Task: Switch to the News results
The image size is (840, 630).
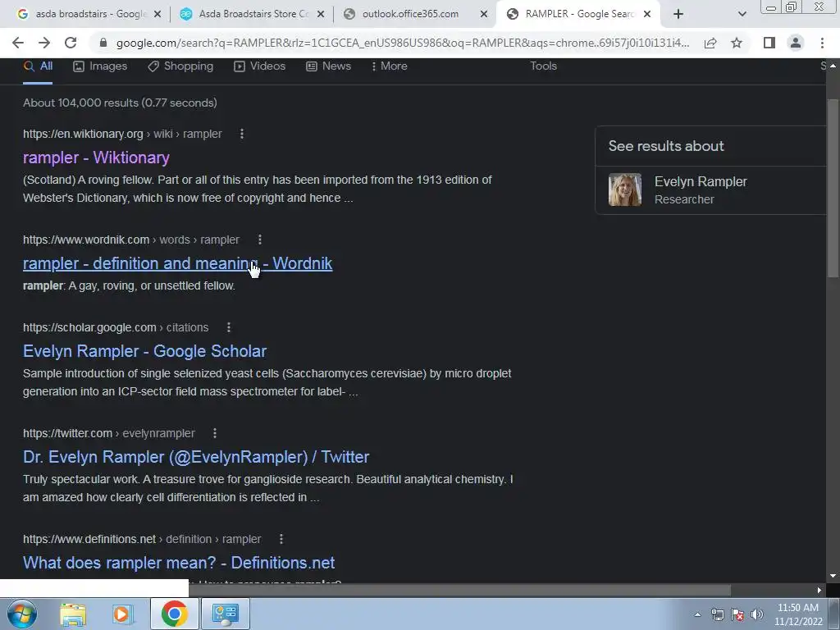Action: pyautogui.click(x=328, y=66)
